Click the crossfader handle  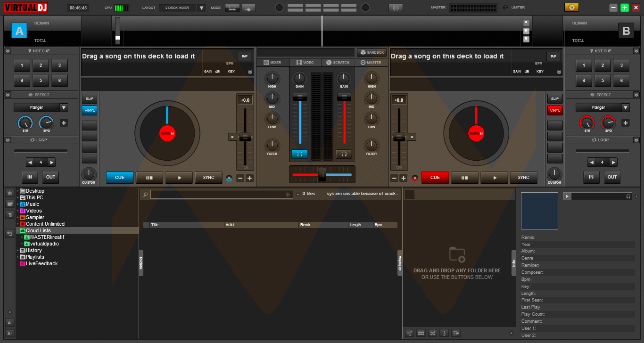[x=322, y=174]
